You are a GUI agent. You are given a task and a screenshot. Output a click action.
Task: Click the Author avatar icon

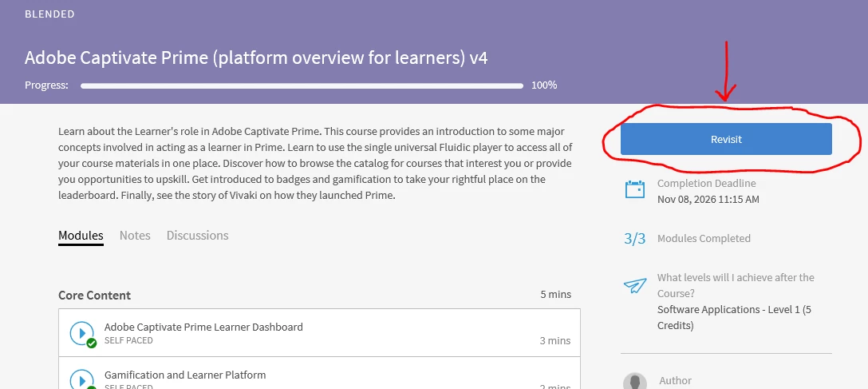(635, 381)
